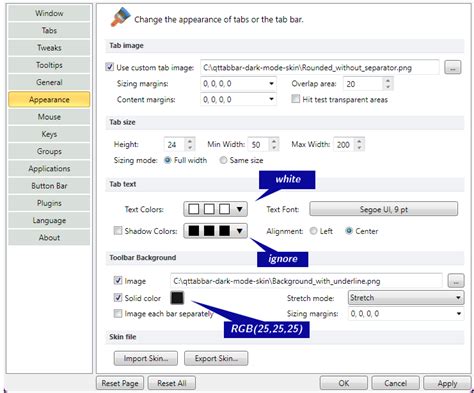Open the Button Bar category
Image resolution: width=474 pixels, height=393 pixels.
click(49, 186)
